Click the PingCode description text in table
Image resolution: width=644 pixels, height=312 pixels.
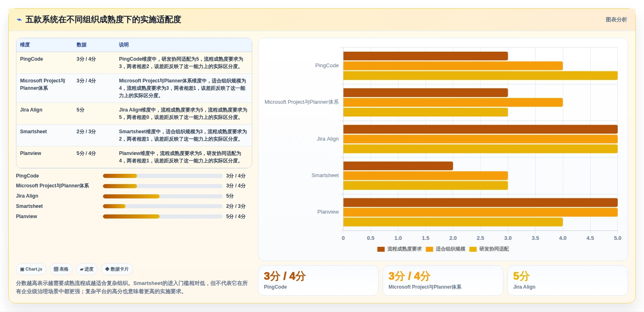click(x=181, y=63)
